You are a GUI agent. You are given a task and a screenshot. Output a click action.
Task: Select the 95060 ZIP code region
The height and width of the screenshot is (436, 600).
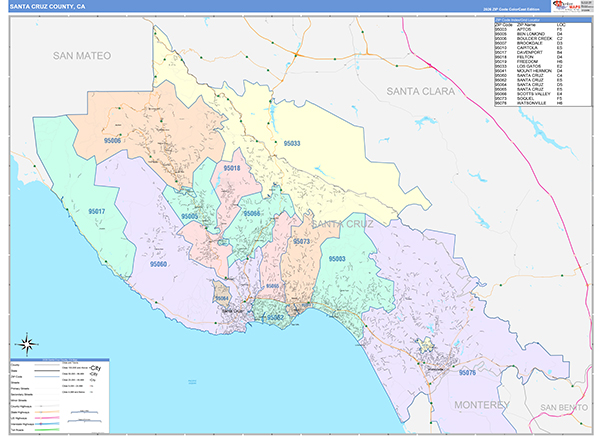tap(158, 264)
